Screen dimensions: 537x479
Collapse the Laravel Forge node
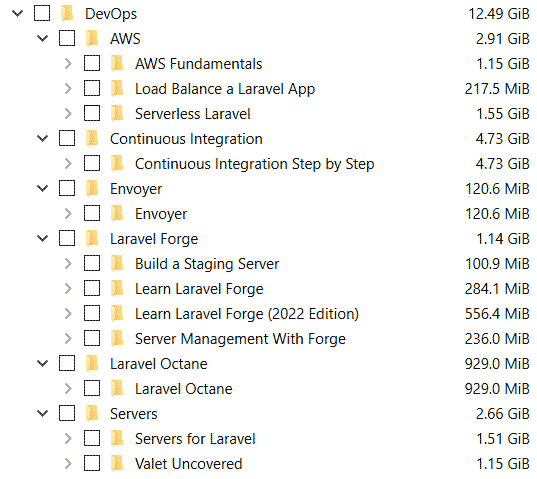click(42, 239)
